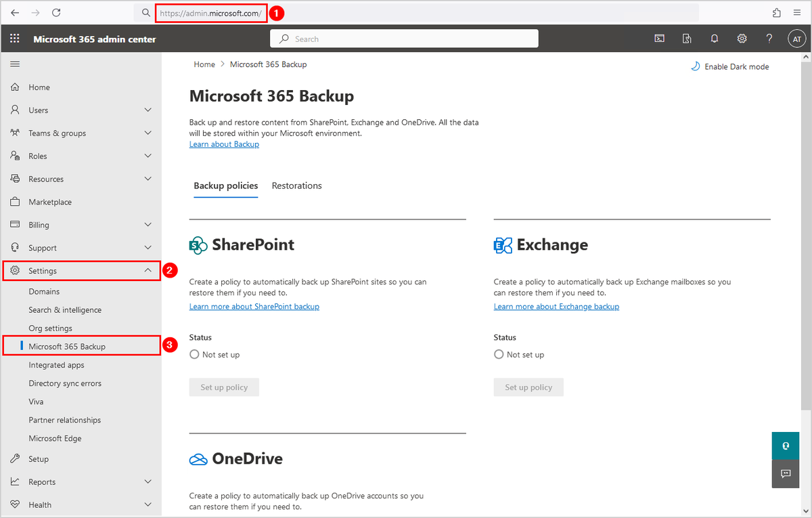Expand the Health chevron
Viewport: 812px width, 518px height.
click(148, 505)
